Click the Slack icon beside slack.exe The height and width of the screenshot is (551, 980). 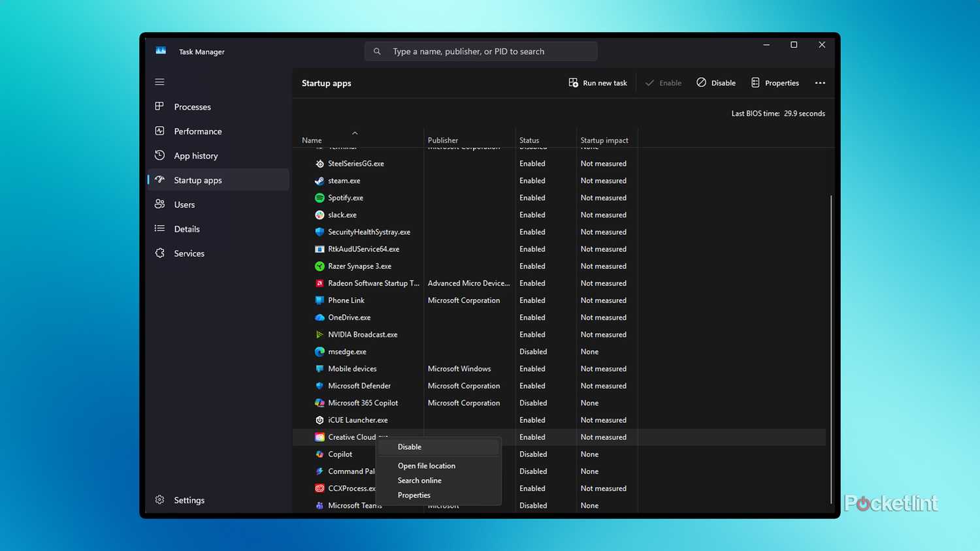point(319,215)
